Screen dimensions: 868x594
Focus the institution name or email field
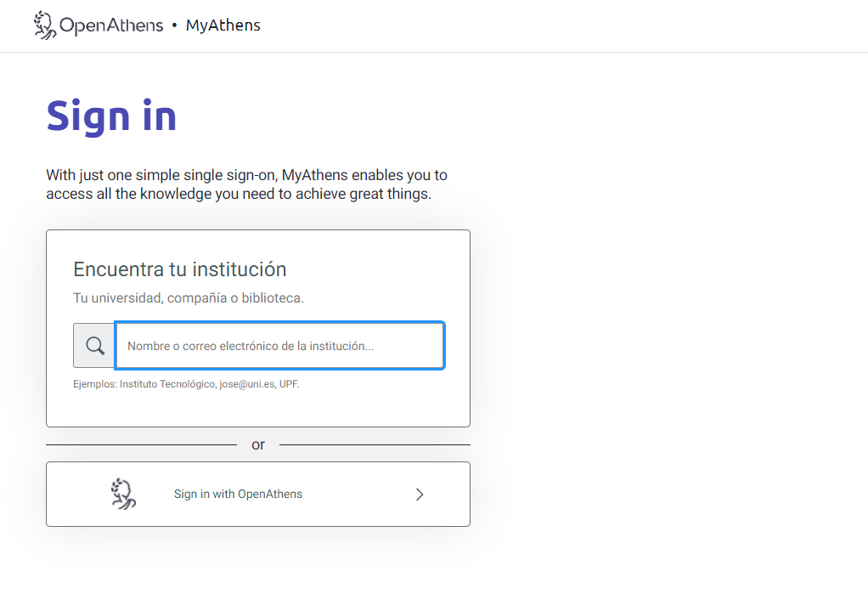point(279,346)
